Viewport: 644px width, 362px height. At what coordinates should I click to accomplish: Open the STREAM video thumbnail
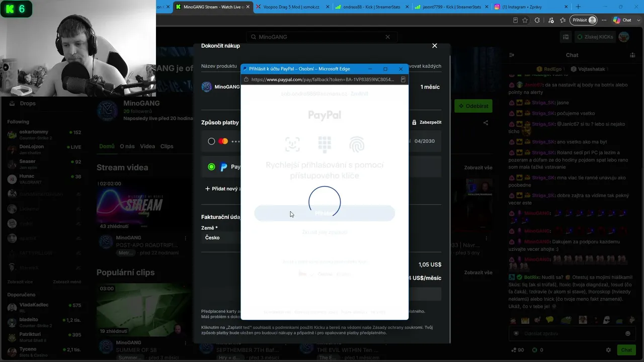(x=143, y=205)
